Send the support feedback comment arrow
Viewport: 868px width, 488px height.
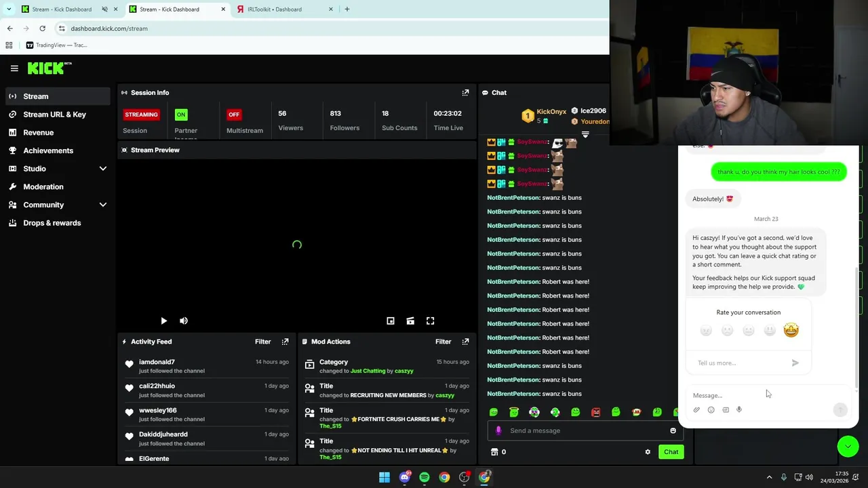click(795, 363)
